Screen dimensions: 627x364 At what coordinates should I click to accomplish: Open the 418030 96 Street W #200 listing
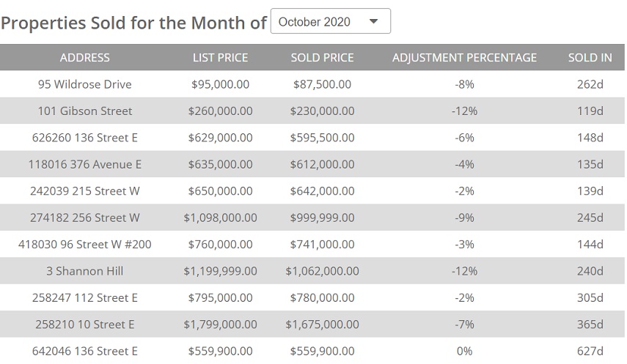click(85, 245)
